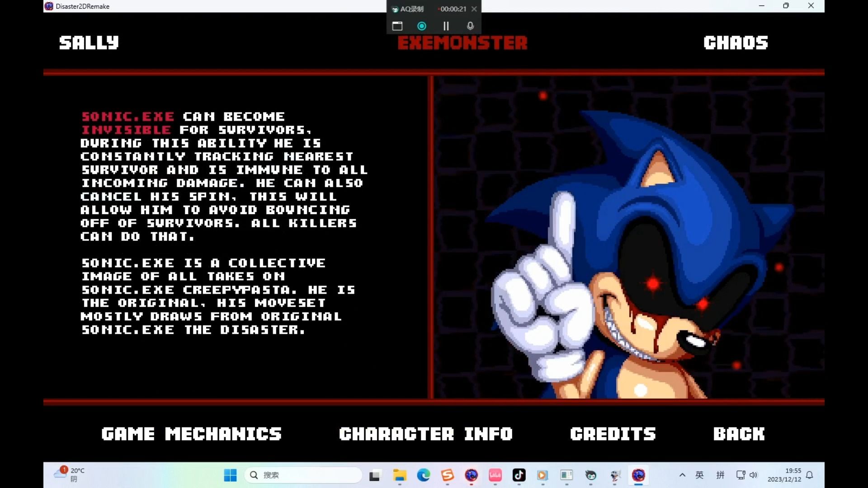Open the Game Mechanics section
This screenshot has width=868, height=488.
(x=192, y=434)
